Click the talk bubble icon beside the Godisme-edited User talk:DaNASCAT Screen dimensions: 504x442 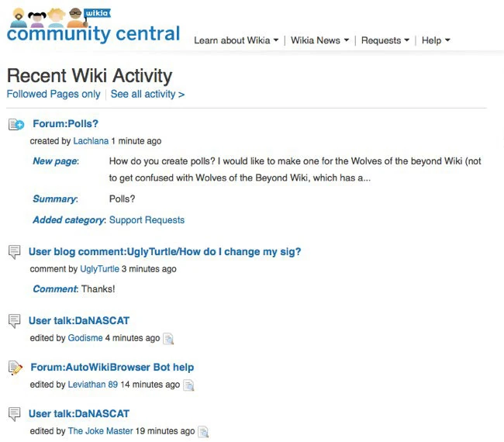tap(14, 321)
